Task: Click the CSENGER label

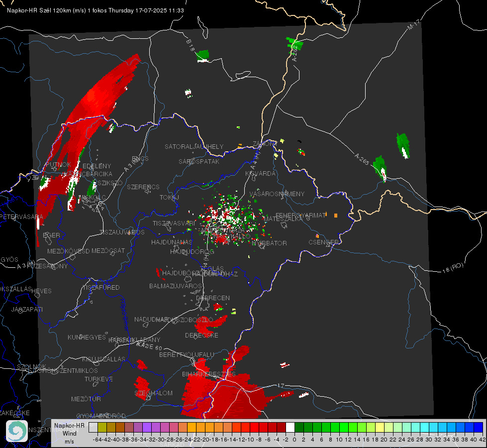Action: coord(323,242)
